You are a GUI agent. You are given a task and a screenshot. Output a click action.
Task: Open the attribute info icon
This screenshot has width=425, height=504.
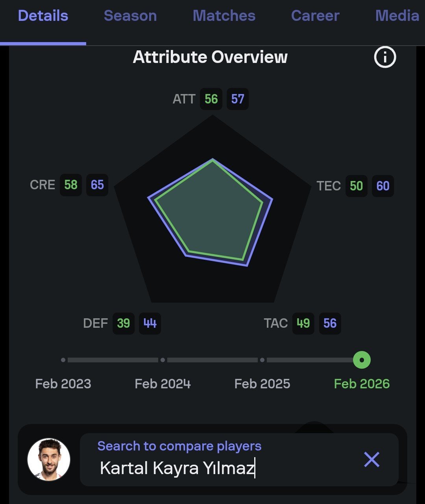(384, 57)
